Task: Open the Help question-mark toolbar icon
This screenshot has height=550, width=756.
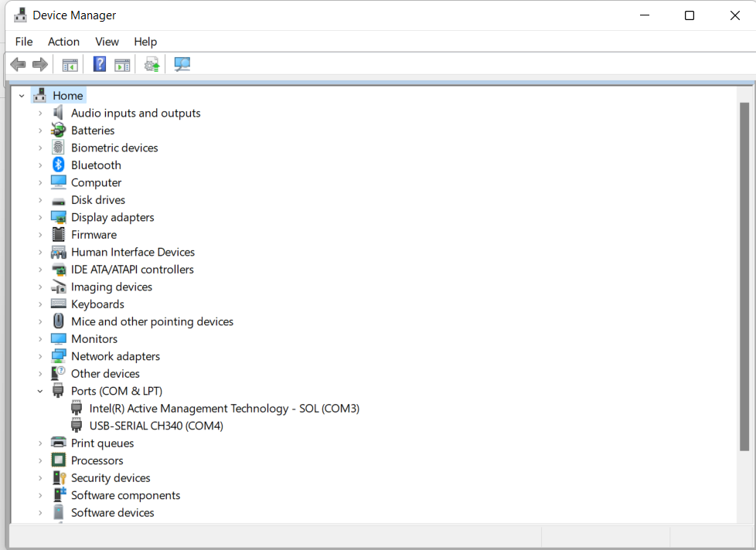Action: coord(100,64)
